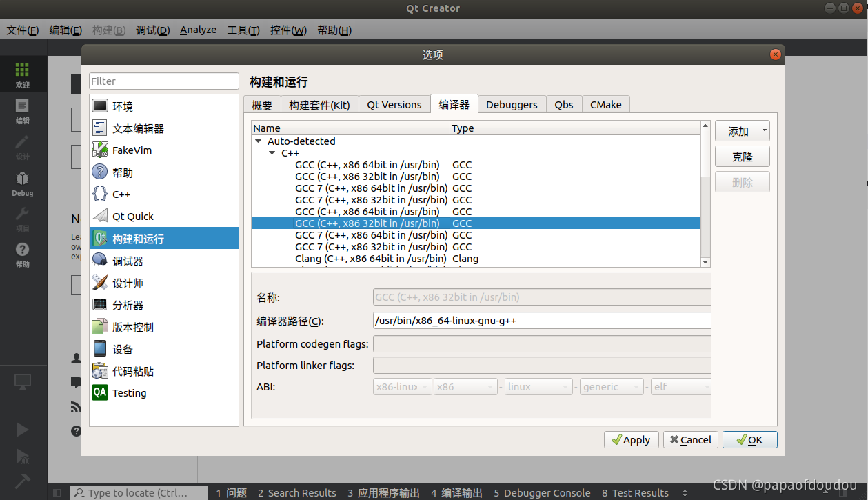The height and width of the screenshot is (500, 868).
Task: Click the options Filter input field
Action: coord(164,81)
